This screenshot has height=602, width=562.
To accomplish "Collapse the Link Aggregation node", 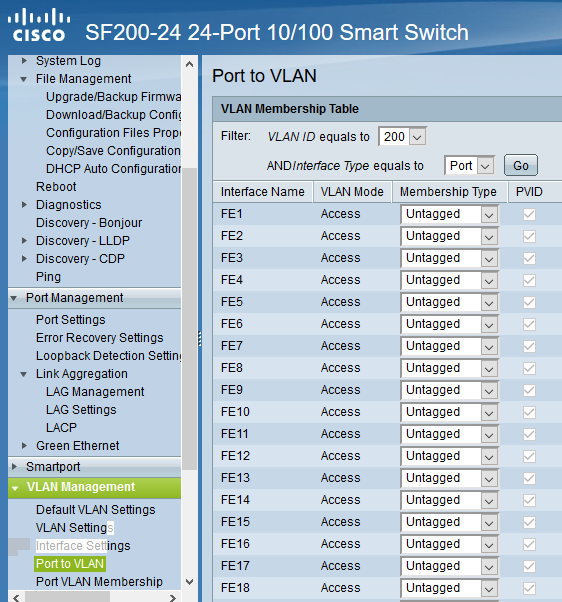I will pyautogui.click(x=24, y=374).
